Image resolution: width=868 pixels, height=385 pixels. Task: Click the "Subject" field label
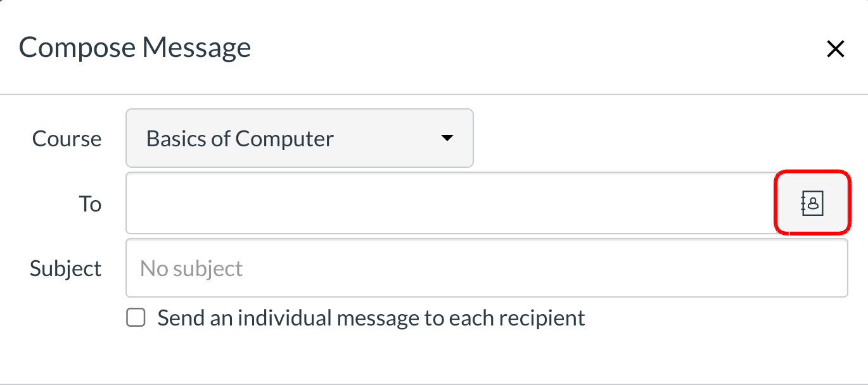(65, 268)
